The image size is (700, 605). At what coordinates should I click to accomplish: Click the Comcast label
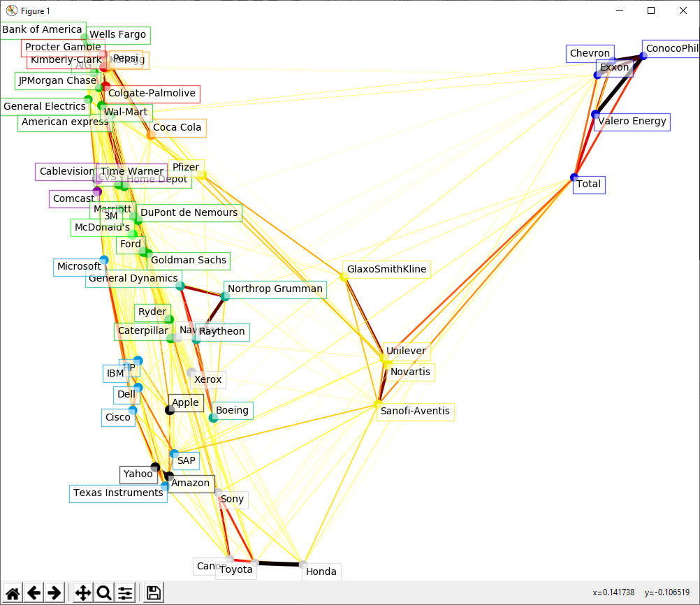pos(74,198)
